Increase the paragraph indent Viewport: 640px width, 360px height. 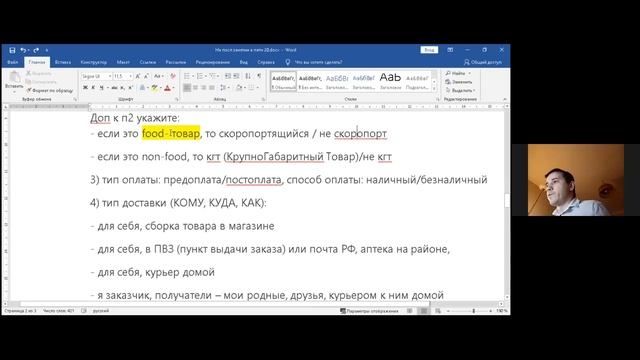[236, 76]
